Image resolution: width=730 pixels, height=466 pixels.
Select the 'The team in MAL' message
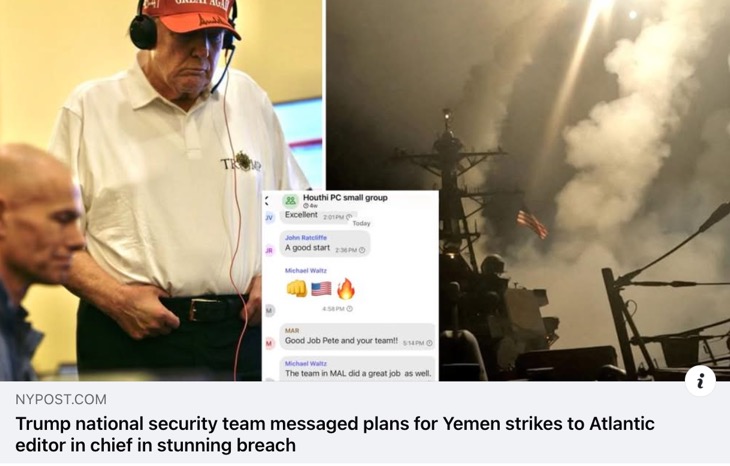358,369
